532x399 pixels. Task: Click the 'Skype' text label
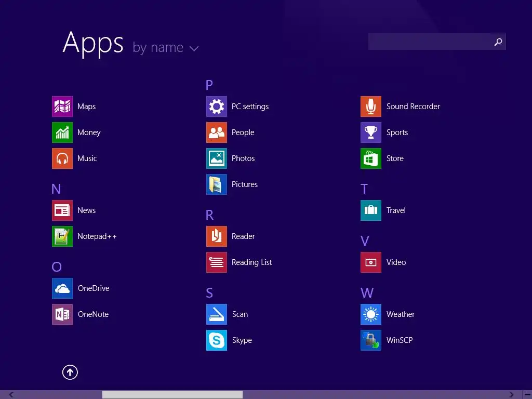tap(242, 341)
